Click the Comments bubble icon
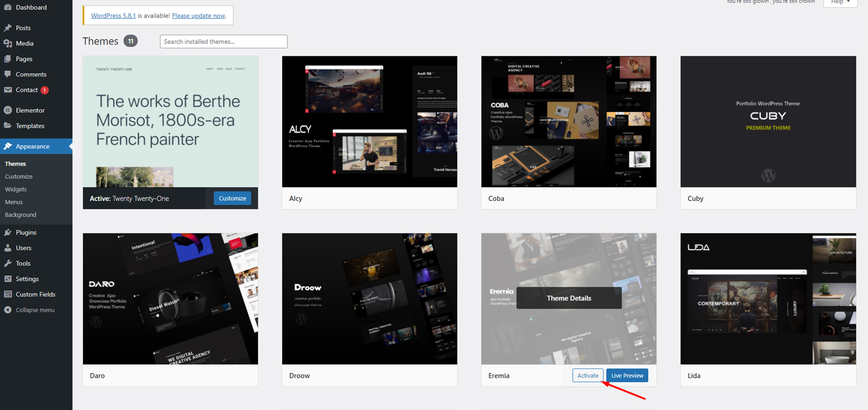The image size is (868, 410). click(8, 74)
